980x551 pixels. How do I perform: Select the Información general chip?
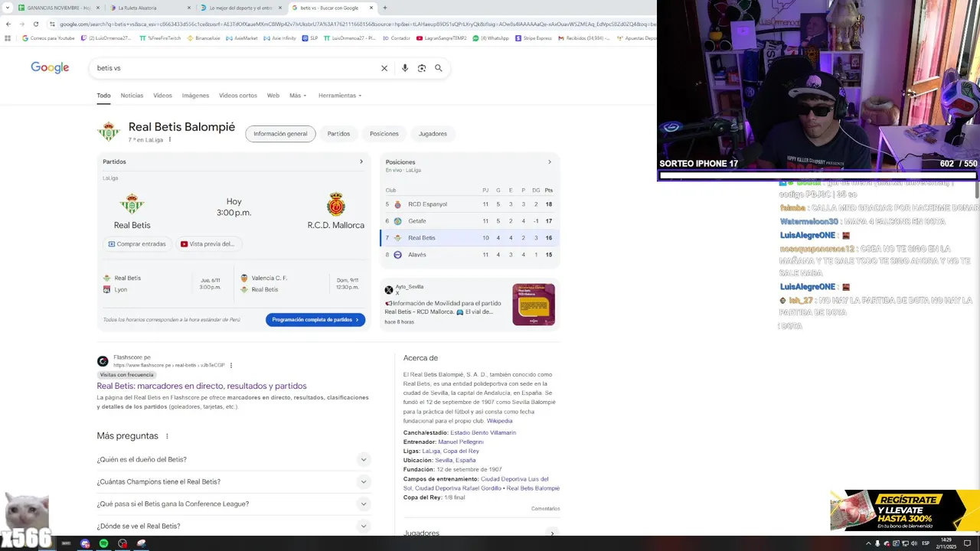(280, 133)
